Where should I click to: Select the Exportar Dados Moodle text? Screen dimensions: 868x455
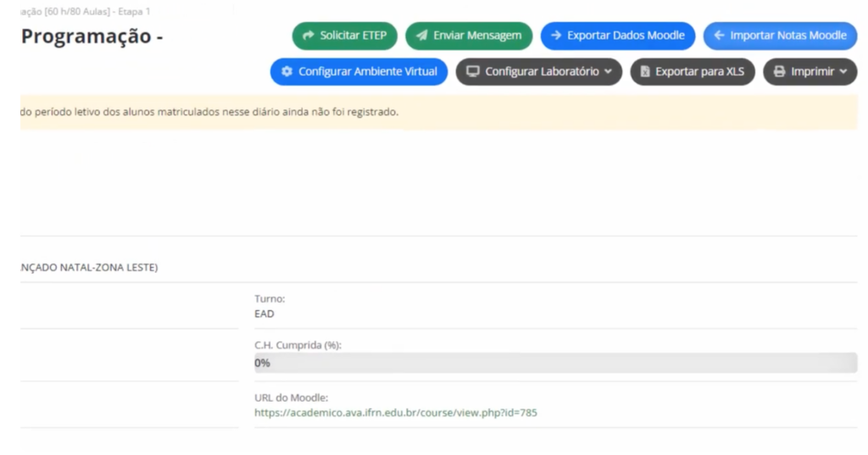[x=626, y=36]
